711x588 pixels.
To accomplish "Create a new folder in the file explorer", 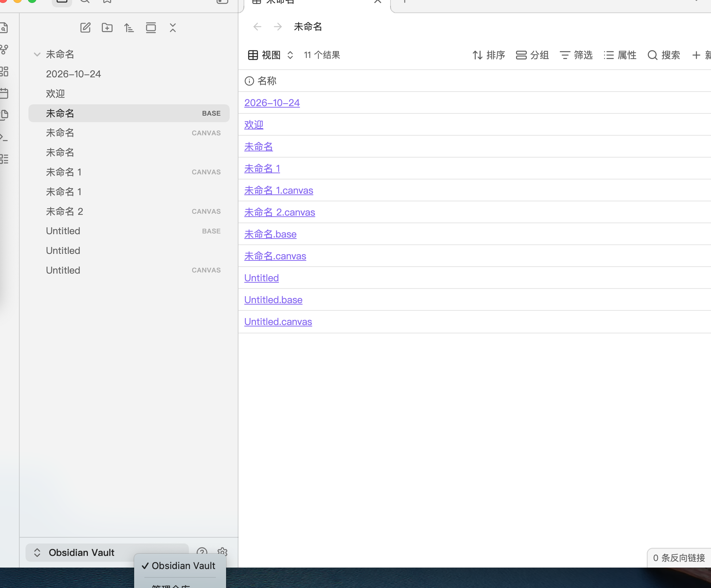I will tap(107, 28).
